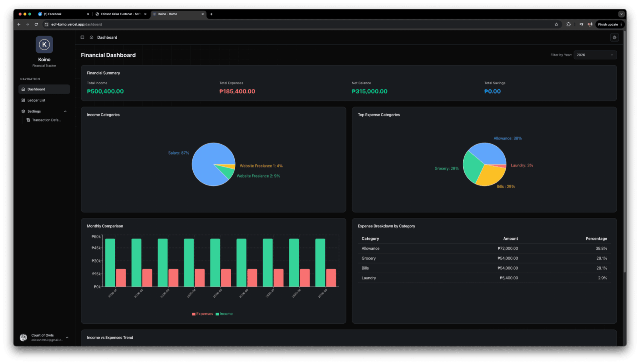Image resolution: width=640 pixels, height=364 pixels.
Task: Toggle the Income legend item
Action: tap(224, 314)
